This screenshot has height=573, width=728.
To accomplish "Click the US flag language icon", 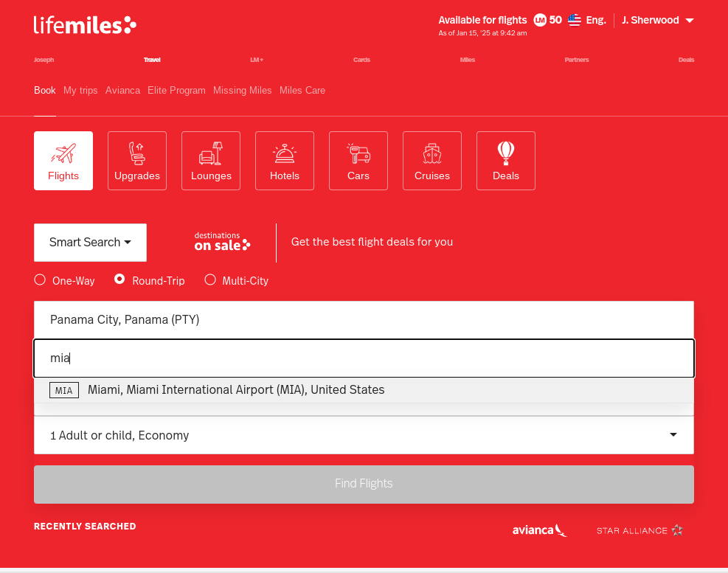I will point(575,20).
